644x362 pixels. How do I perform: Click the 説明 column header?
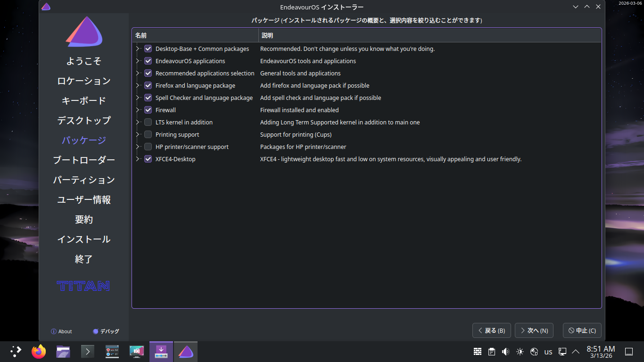point(430,35)
